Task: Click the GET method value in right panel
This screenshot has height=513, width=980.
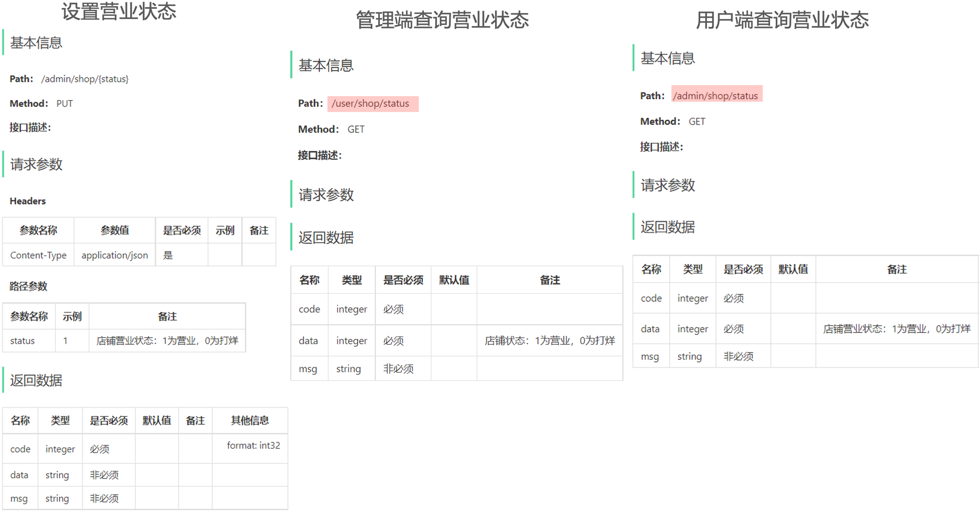Action: pos(697,122)
